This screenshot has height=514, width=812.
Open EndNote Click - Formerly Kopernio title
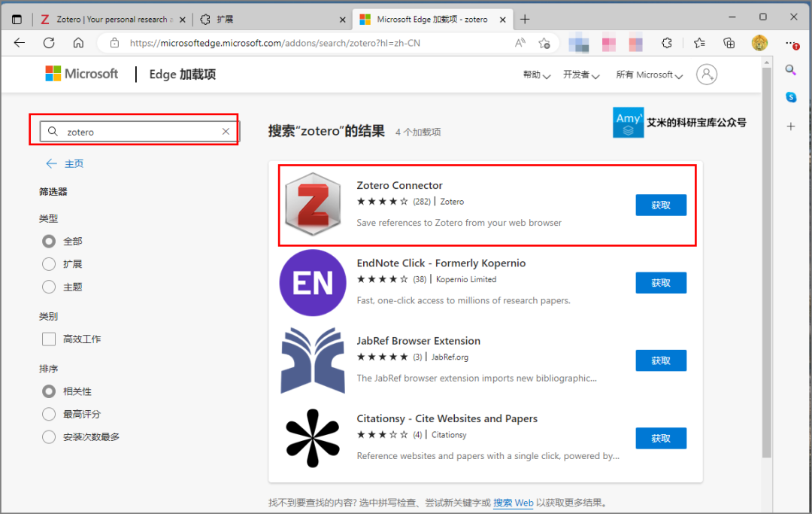point(441,263)
